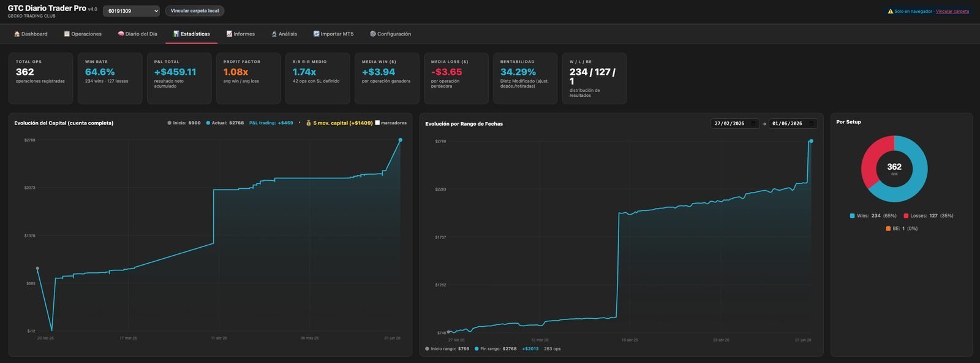
Task: Open the Configuración gear icon
Action: click(372, 34)
